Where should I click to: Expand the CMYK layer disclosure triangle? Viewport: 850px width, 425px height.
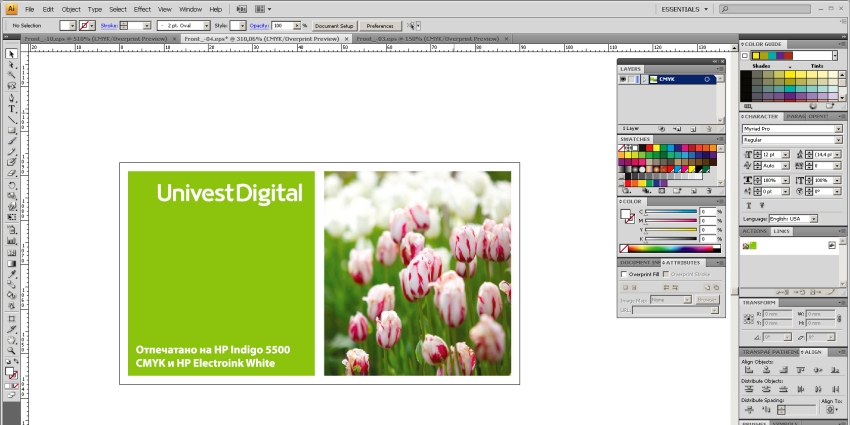pyautogui.click(x=644, y=79)
